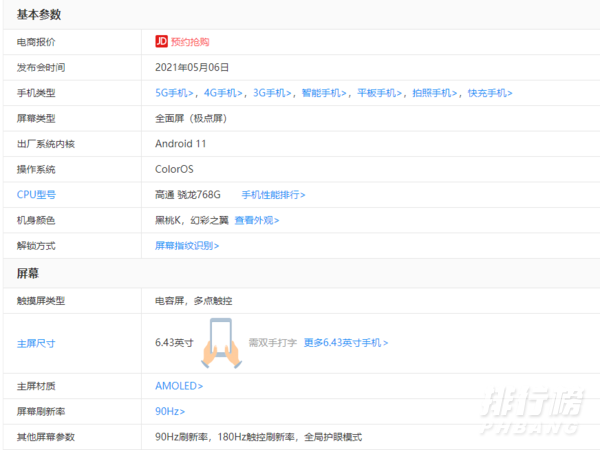
Task: Click the 屏幕 section heading
Action: 28,273
